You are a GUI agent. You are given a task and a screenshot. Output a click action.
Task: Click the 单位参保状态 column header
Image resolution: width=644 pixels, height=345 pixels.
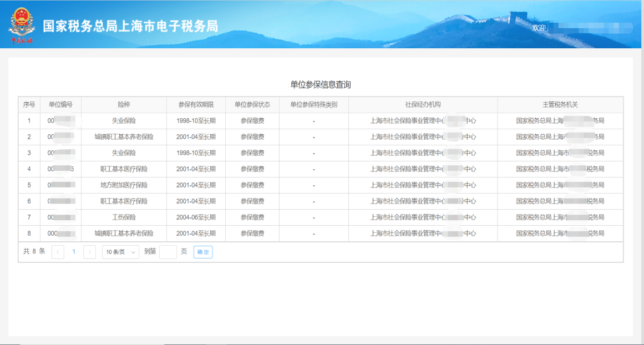click(252, 105)
